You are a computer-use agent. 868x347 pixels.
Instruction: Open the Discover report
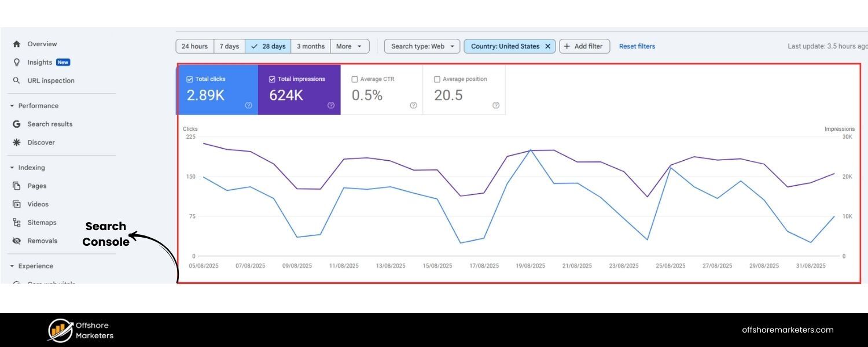tap(41, 142)
